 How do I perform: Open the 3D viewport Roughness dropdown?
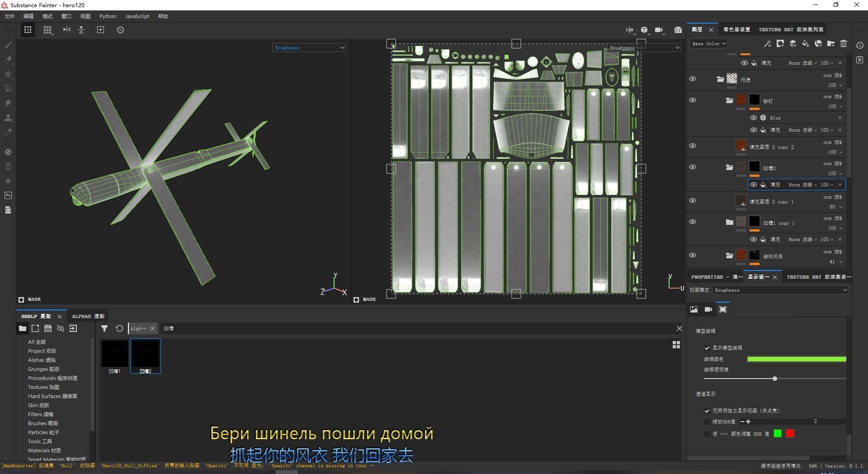(x=309, y=47)
